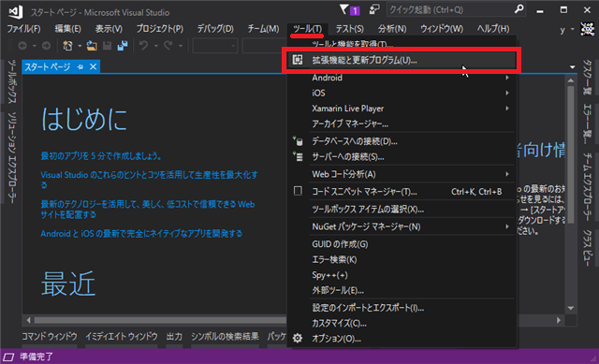Open the チーム(M) menu

tap(263, 29)
